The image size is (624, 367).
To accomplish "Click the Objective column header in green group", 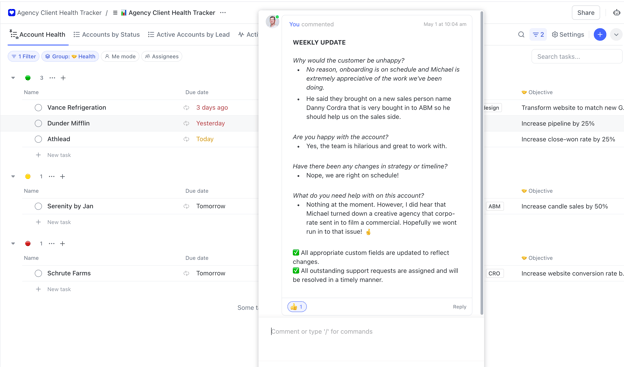I will 537,92.
